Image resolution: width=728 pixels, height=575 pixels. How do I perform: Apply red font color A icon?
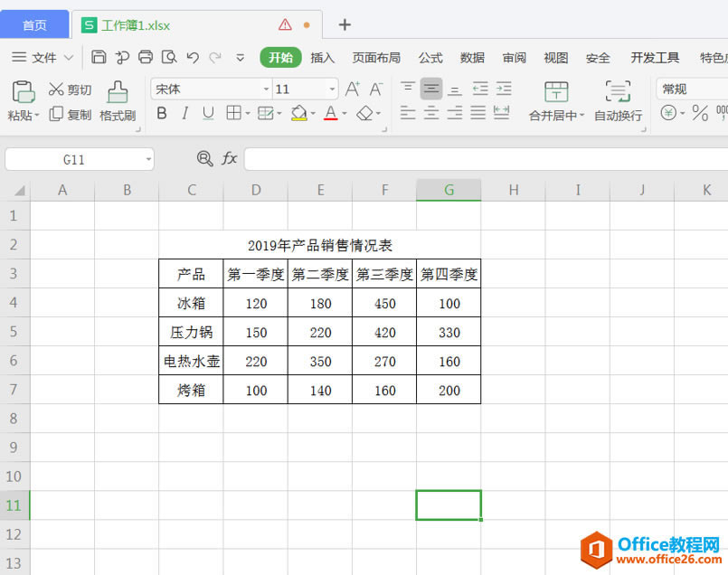coord(331,113)
